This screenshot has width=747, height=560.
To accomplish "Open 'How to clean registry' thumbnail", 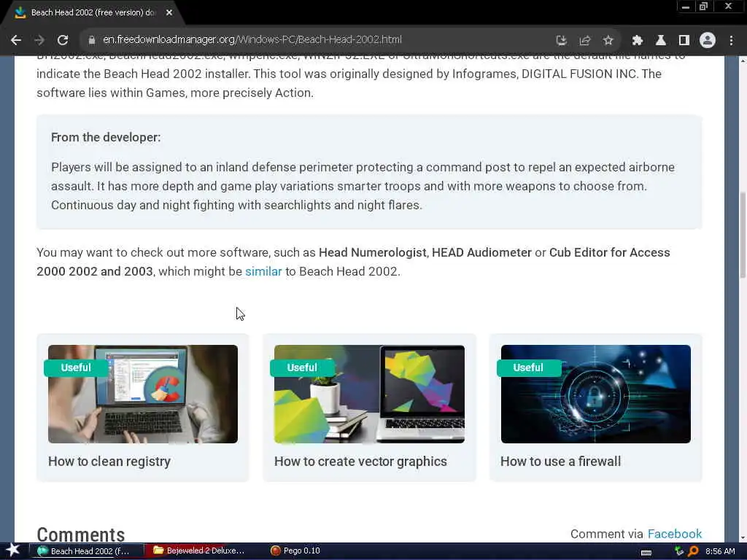I will tap(143, 394).
